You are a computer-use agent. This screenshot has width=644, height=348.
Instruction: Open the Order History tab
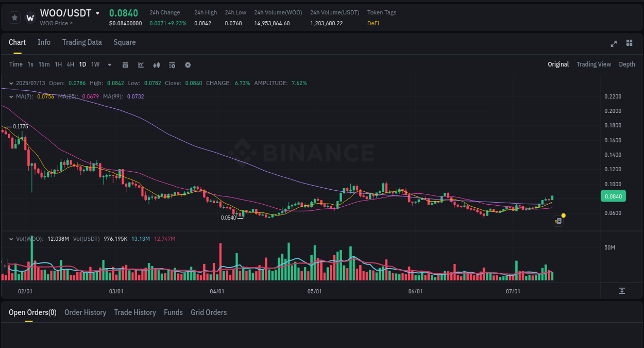tap(85, 312)
